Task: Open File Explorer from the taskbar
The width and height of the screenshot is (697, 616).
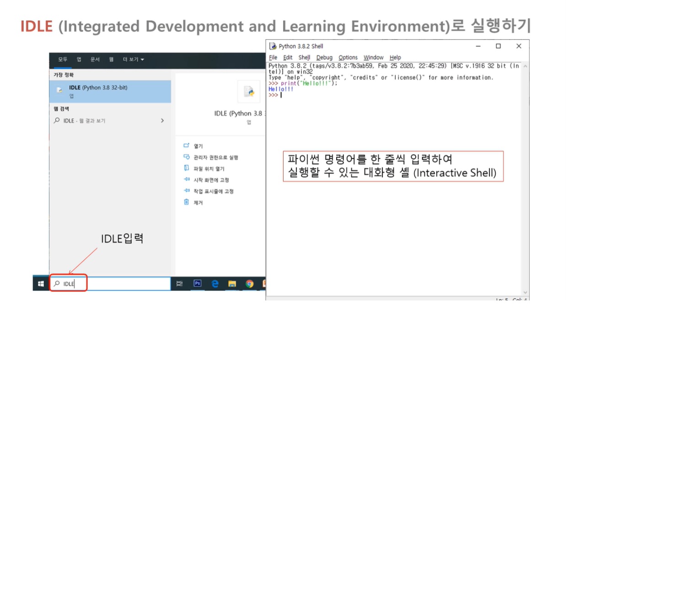Action: [x=232, y=284]
